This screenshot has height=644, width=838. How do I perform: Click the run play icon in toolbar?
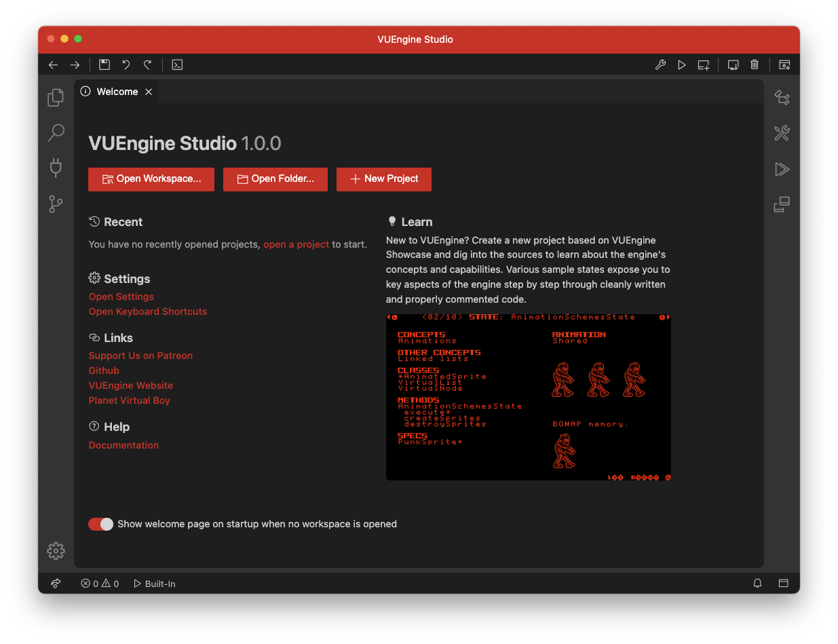tap(682, 64)
